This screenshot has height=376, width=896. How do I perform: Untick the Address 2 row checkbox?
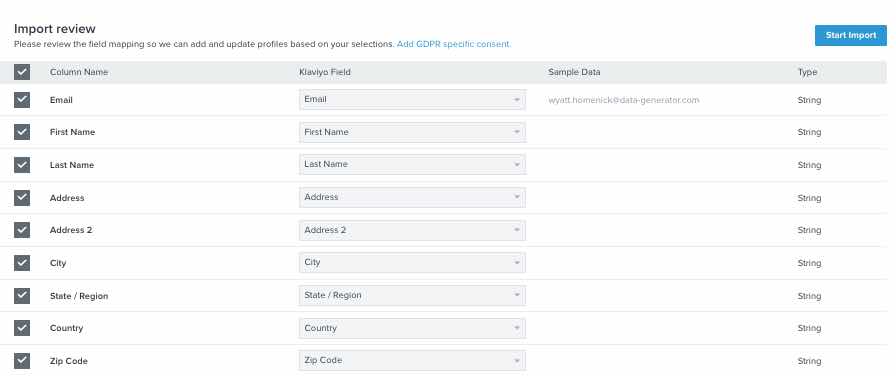[22, 230]
